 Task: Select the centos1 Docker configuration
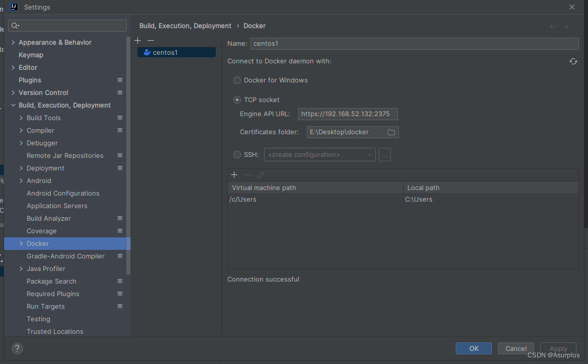[x=176, y=52]
